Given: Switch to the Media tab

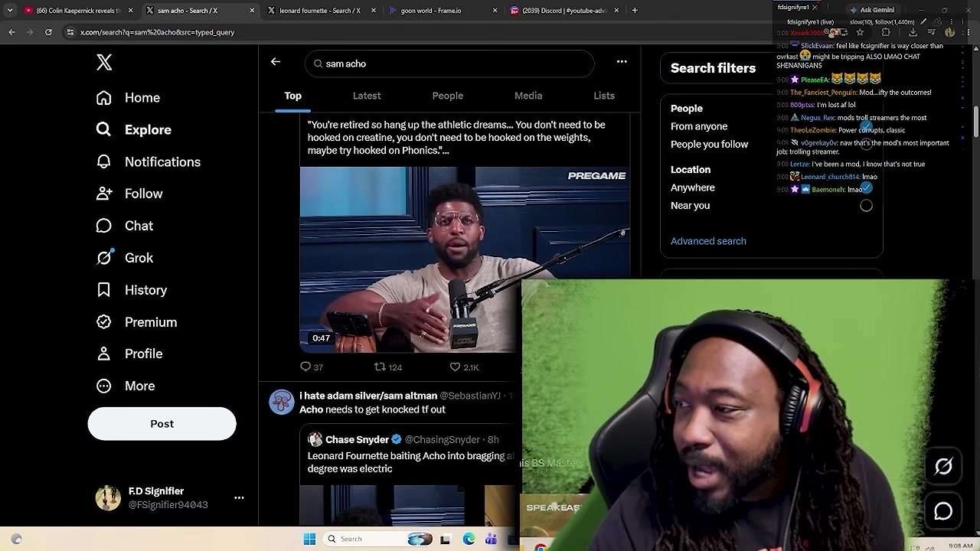Looking at the screenshot, I should point(528,96).
